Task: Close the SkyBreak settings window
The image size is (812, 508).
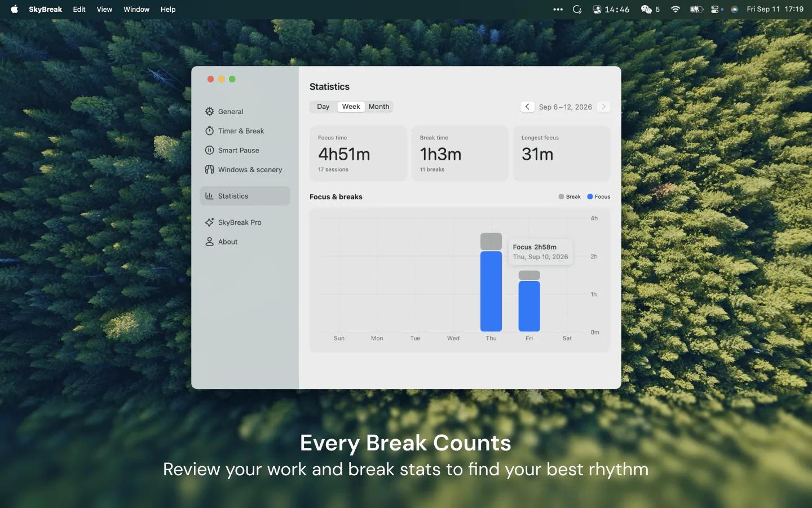Action: click(x=210, y=79)
